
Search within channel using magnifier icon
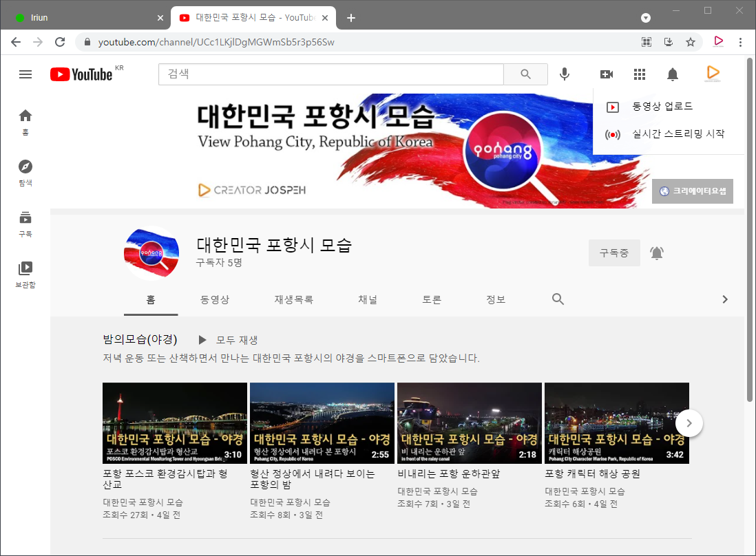click(558, 299)
